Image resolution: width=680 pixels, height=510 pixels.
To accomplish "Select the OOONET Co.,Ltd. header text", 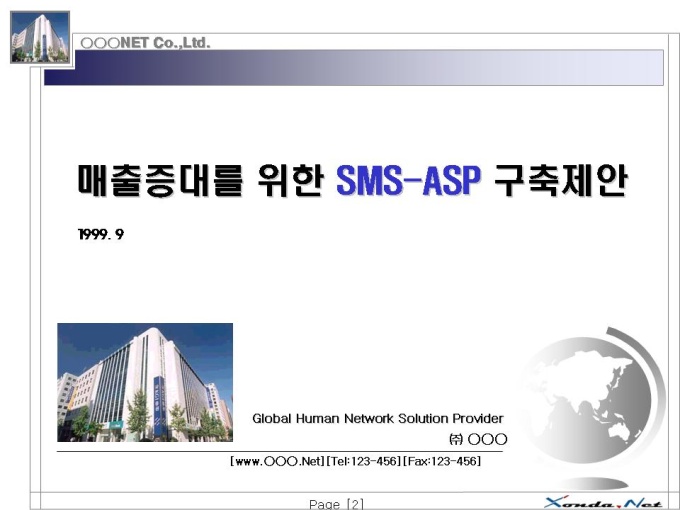I will click(x=145, y=43).
